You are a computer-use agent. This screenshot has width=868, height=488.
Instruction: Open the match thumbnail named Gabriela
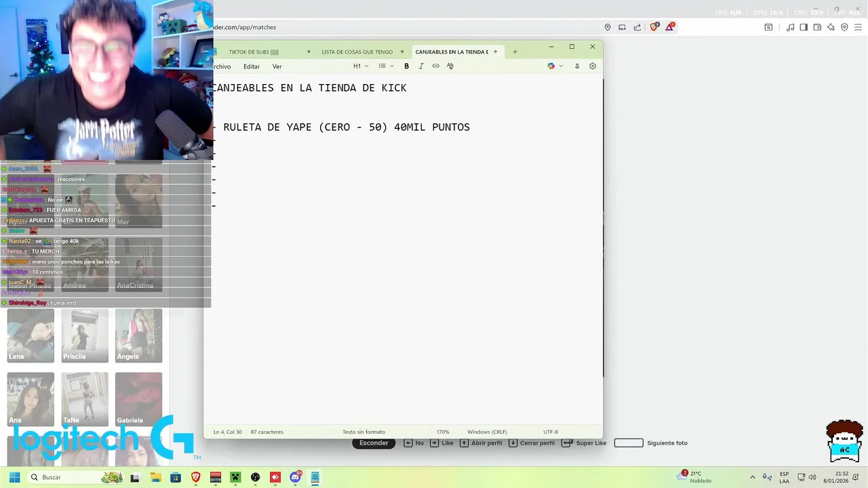pyautogui.click(x=138, y=399)
